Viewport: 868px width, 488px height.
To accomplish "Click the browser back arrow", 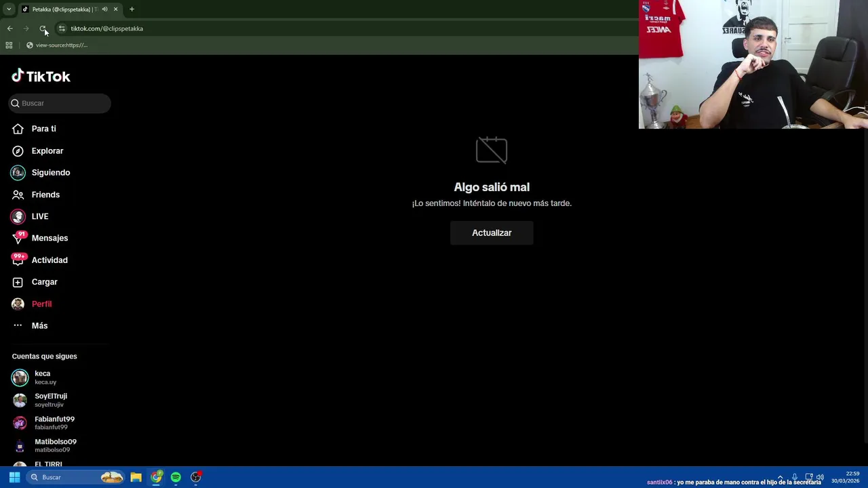I will click(9, 28).
